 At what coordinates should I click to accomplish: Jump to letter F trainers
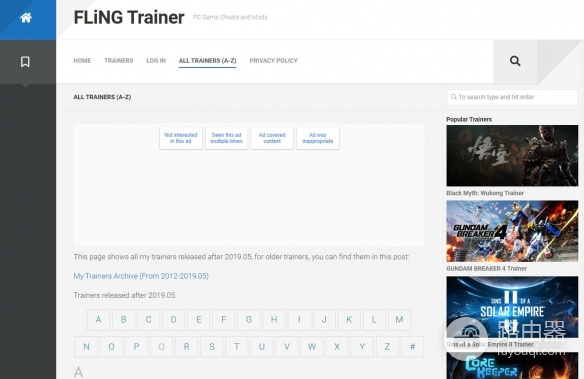(x=224, y=319)
